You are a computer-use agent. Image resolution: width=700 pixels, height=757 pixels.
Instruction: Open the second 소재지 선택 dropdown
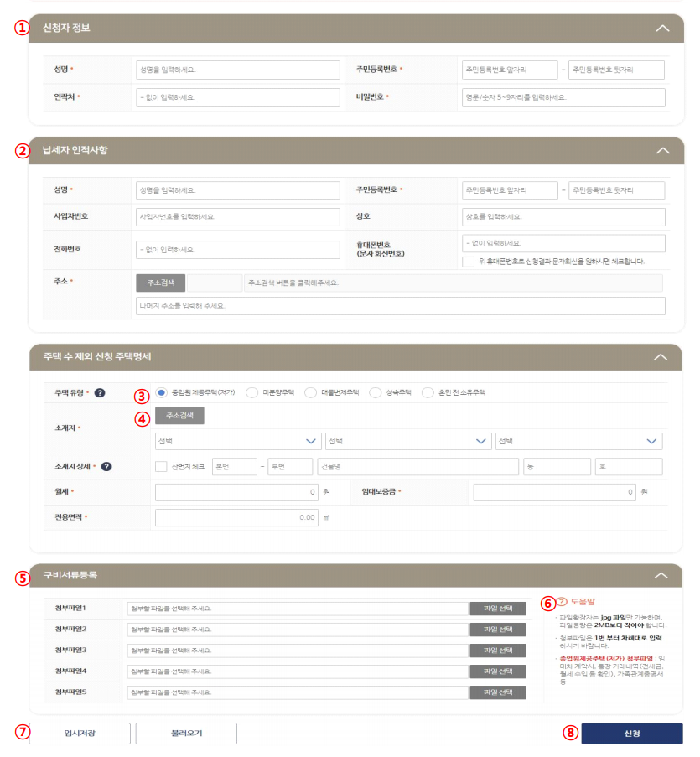point(408,441)
